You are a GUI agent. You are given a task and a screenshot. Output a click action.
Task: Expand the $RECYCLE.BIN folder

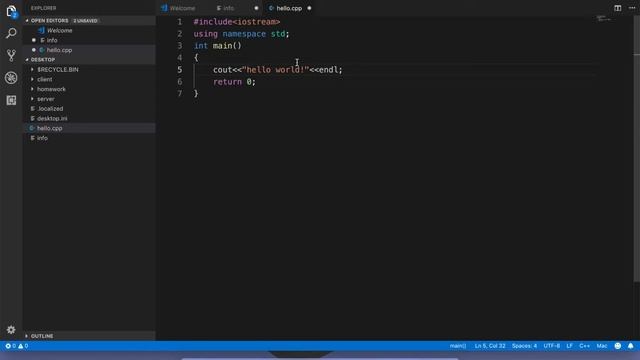pyautogui.click(x=89, y=69)
